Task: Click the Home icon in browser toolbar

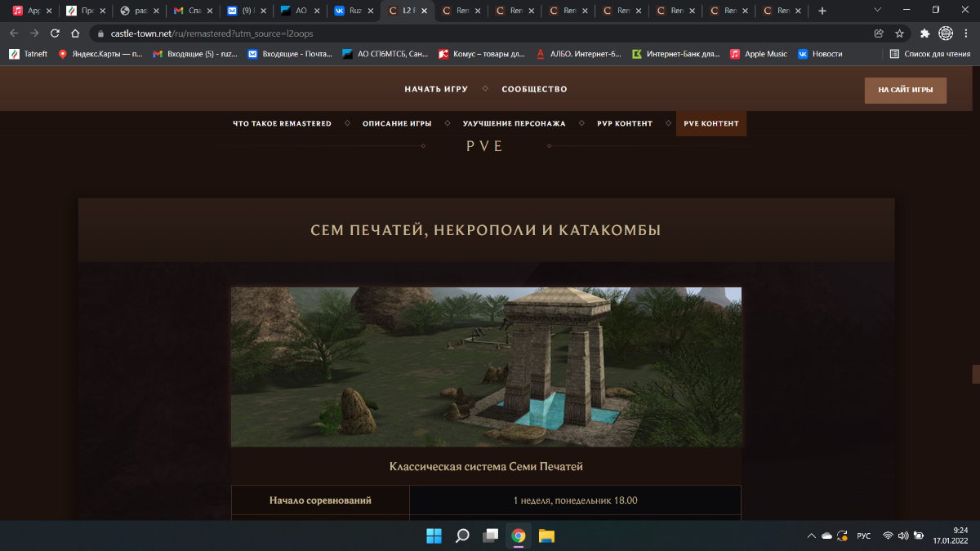Action: pyautogui.click(x=75, y=33)
